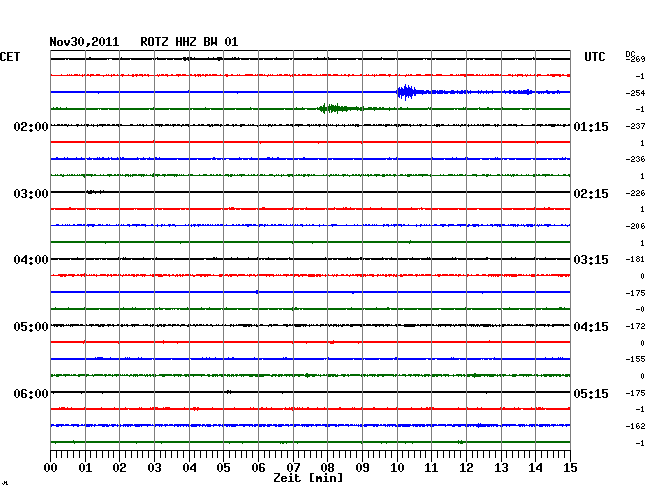
Task: Click the -175 value beside 05:15 UTC
Action: [x=635, y=393]
